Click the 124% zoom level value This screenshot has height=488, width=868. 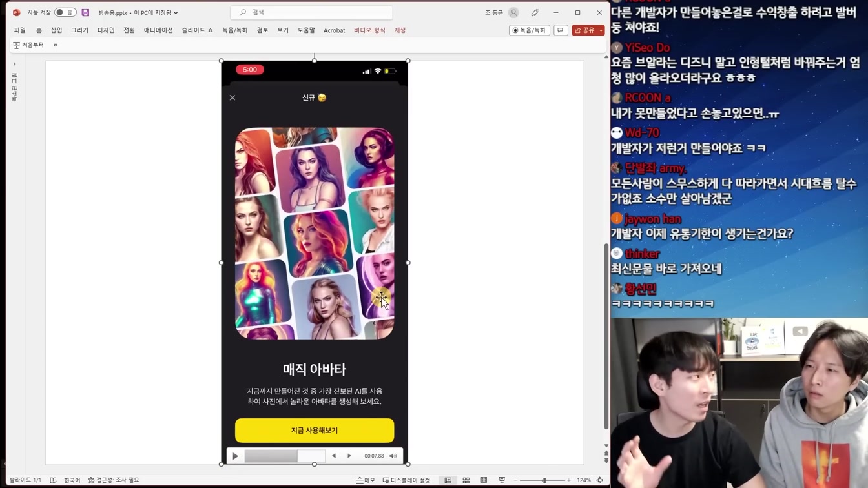(x=584, y=480)
